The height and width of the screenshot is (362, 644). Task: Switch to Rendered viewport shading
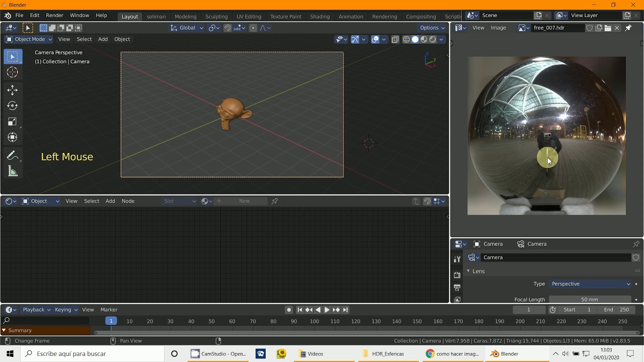[x=432, y=39]
